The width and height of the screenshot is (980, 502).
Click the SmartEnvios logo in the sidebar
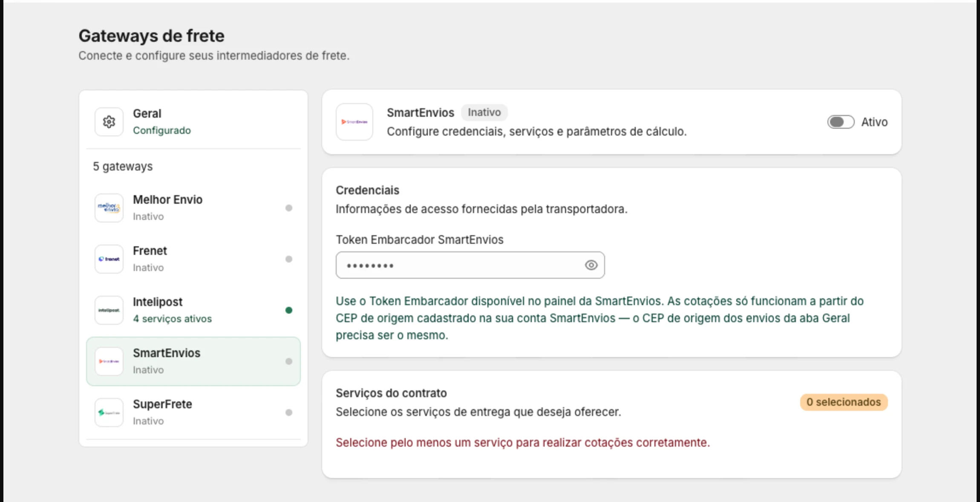(109, 361)
